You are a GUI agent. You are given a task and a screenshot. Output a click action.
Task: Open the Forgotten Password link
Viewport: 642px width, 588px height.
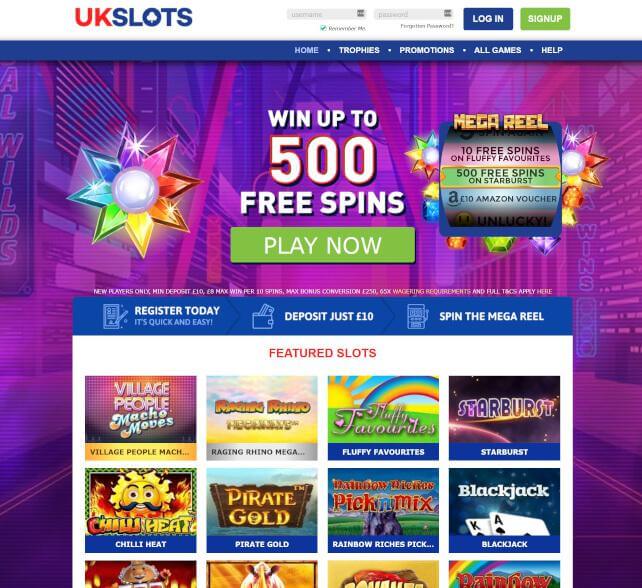[x=427, y=26]
